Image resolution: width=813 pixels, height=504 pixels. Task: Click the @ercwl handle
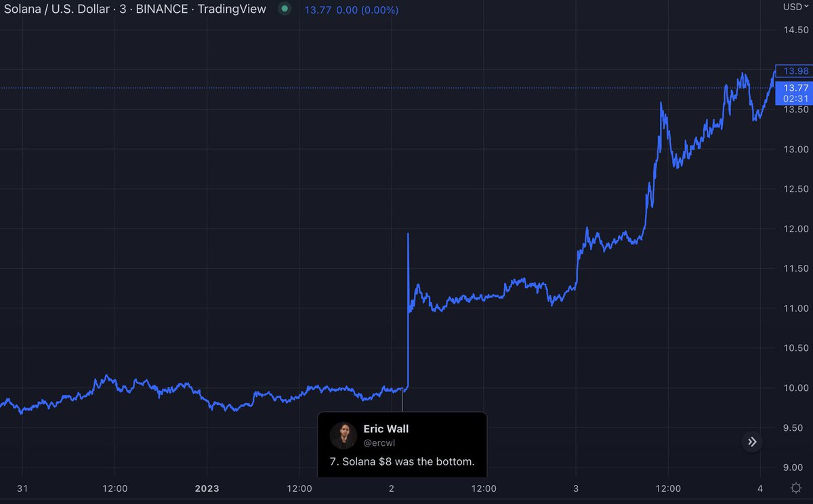click(x=379, y=443)
